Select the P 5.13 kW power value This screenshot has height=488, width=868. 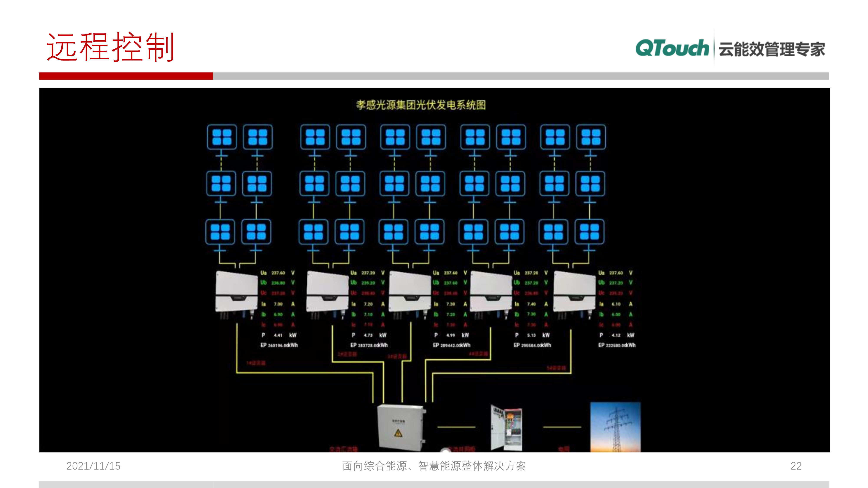(x=531, y=335)
